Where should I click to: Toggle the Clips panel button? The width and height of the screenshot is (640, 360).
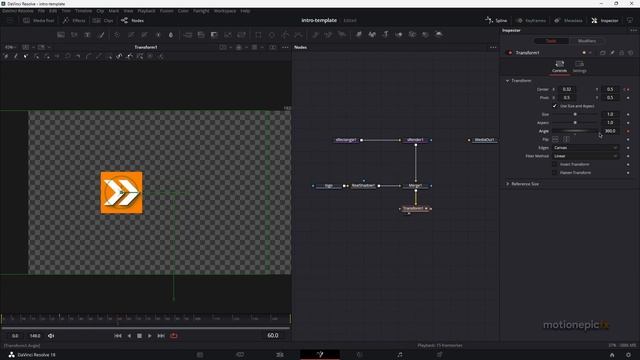tap(103, 20)
